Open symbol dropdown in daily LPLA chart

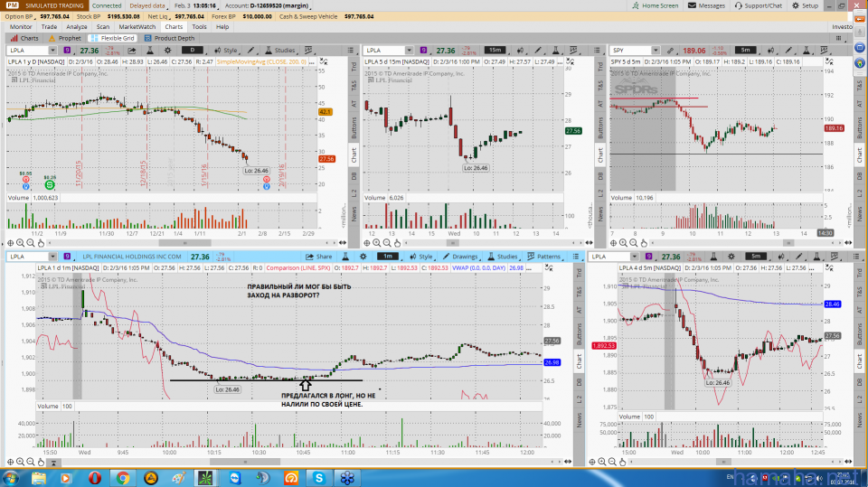pyautogui.click(x=52, y=51)
